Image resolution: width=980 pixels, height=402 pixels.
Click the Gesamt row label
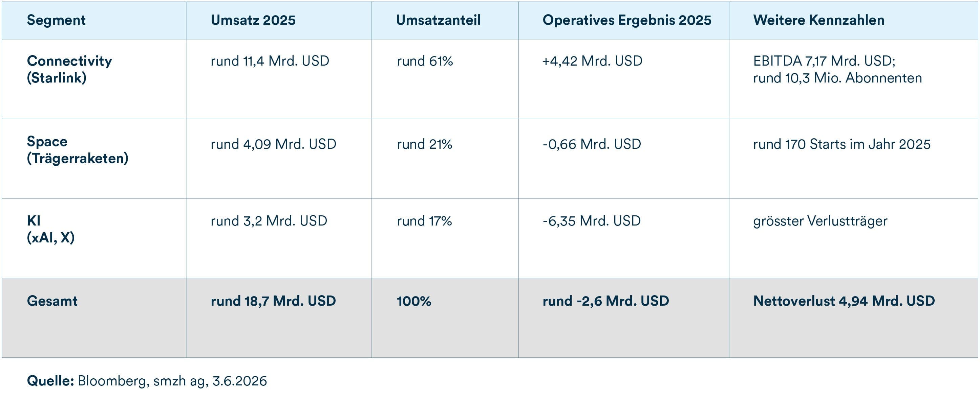pyautogui.click(x=52, y=301)
